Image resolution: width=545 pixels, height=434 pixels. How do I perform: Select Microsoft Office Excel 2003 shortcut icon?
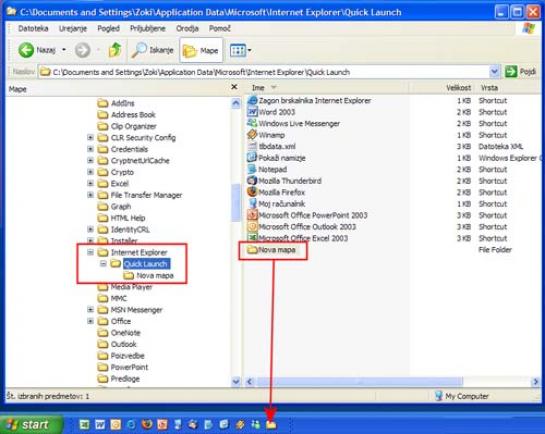(x=252, y=238)
